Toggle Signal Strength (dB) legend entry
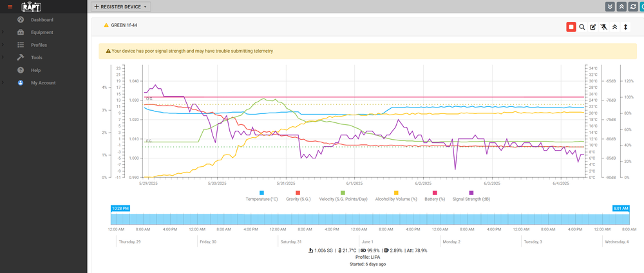Screen dimensions: 644x273 point(471,193)
